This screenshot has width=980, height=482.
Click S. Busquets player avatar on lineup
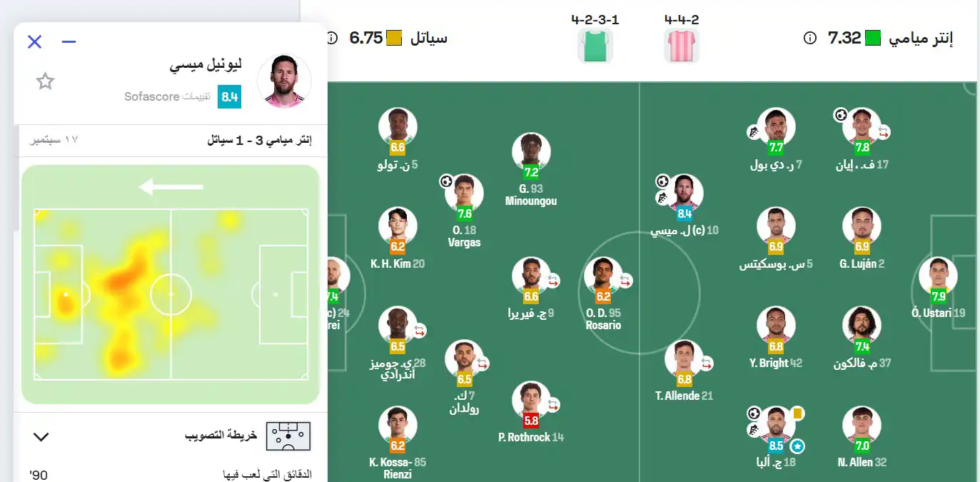pos(776,226)
